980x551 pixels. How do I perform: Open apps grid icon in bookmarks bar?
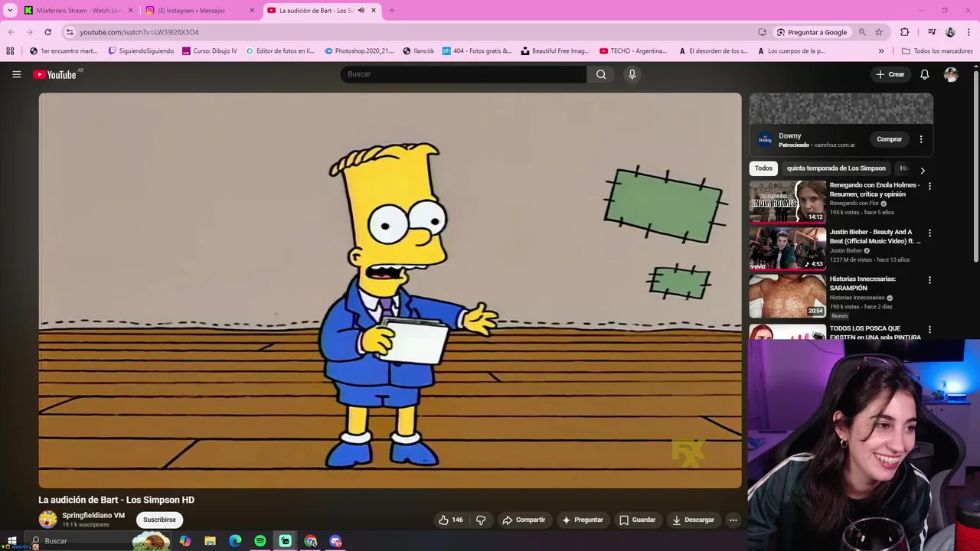(x=10, y=51)
